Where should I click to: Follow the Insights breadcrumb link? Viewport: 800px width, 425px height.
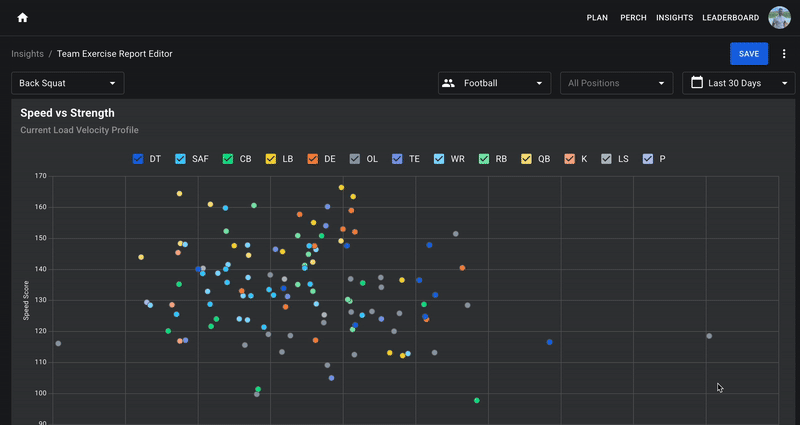(28, 54)
